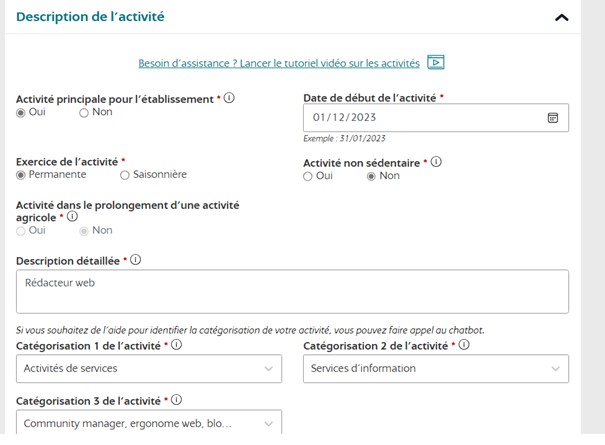Open Catégorisation 3 dropdown Community manager
The height and width of the screenshot is (445, 605).
pos(149,422)
